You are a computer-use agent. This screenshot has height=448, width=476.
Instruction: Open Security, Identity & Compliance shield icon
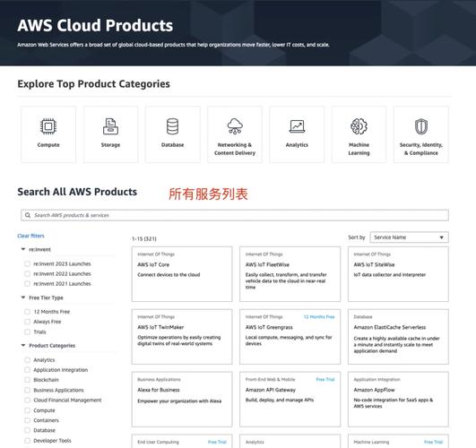pyautogui.click(x=421, y=126)
